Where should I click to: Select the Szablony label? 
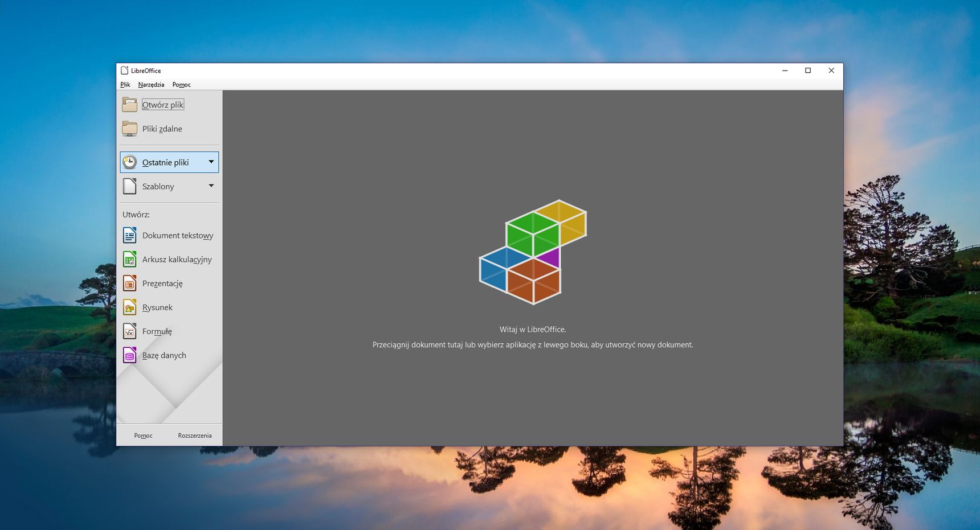[158, 186]
